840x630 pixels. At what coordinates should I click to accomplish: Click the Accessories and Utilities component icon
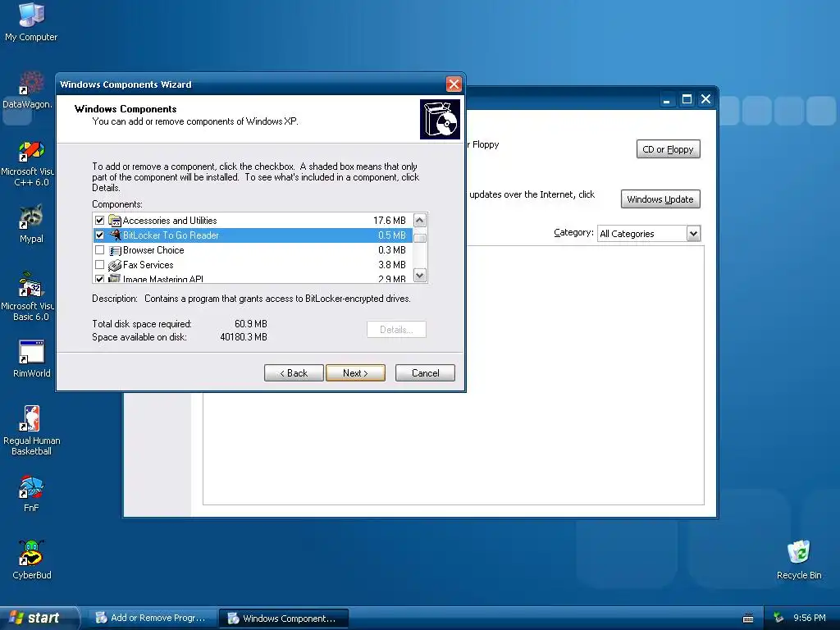[115, 220]
